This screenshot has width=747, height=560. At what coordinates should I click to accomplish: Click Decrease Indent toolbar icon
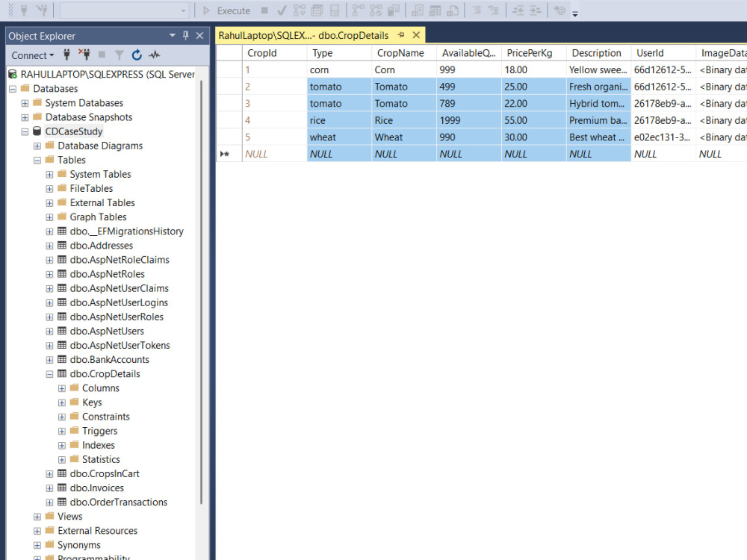(x=518, y=10)
